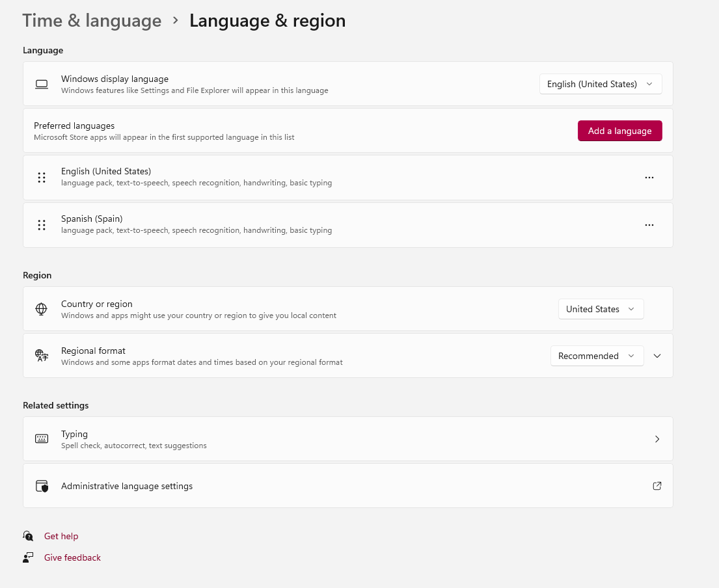Click the Typing keyboard icon

pos(41,439)
